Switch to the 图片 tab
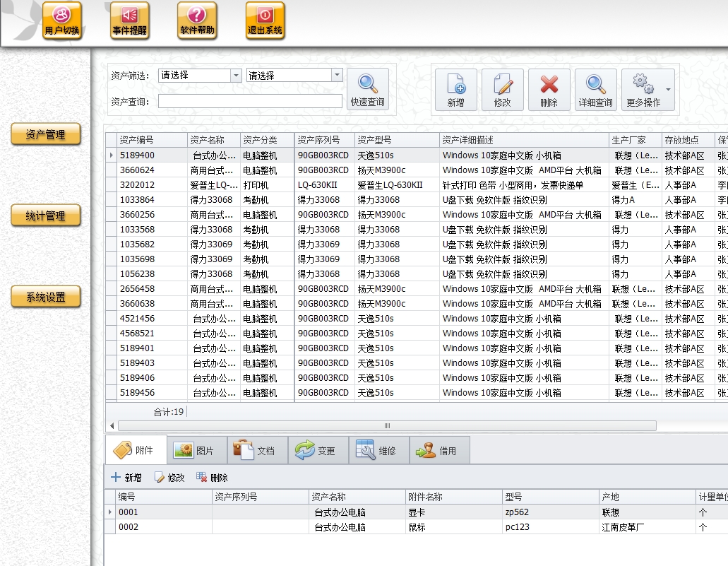 (x=197, y=450)
